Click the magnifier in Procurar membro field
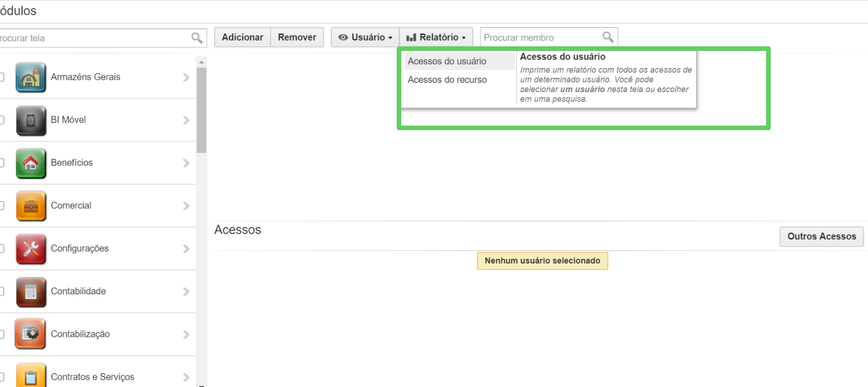Screen dimensions: 868x387 click(x=608, y=37)
